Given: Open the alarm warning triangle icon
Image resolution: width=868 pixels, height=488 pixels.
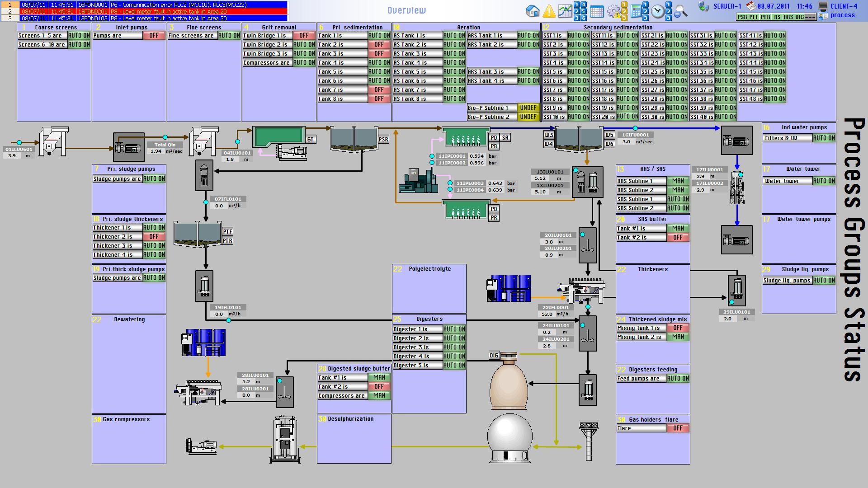Looking at the screenshot, I should (x=549, y=11).
